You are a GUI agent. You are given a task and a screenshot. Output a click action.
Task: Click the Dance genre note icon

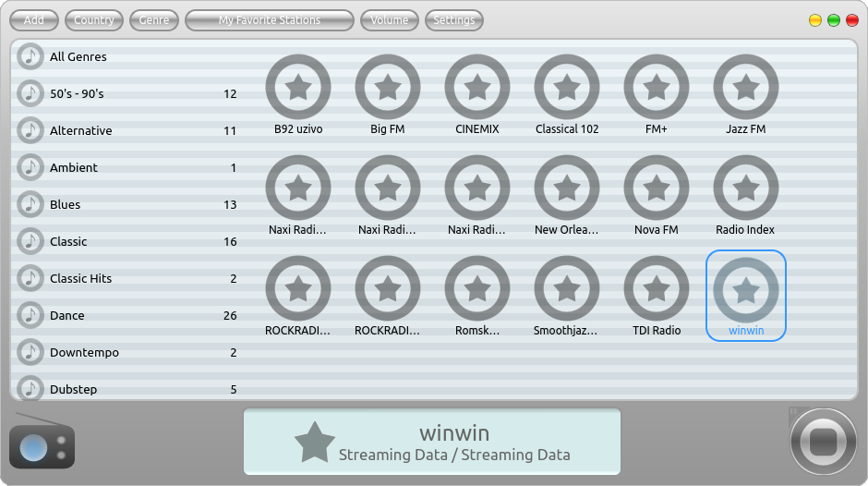[x=30, y=315]
